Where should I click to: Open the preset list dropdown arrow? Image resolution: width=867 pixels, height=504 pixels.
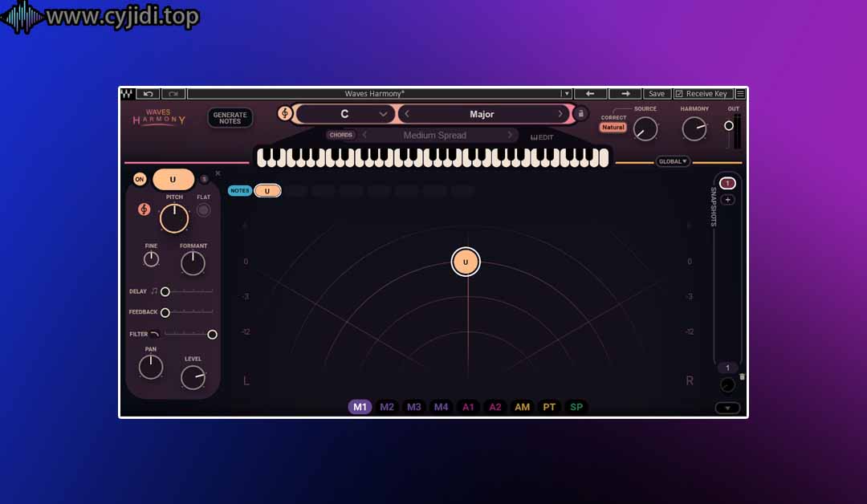click(x=566, y=93)
